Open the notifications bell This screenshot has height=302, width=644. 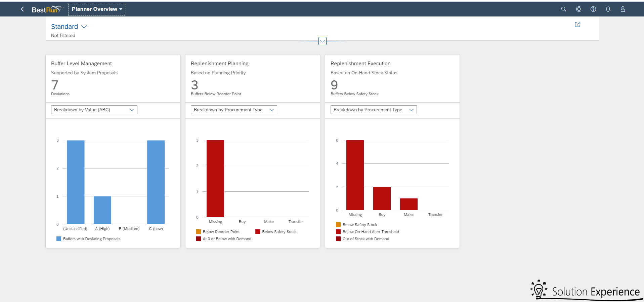(608, 9)
